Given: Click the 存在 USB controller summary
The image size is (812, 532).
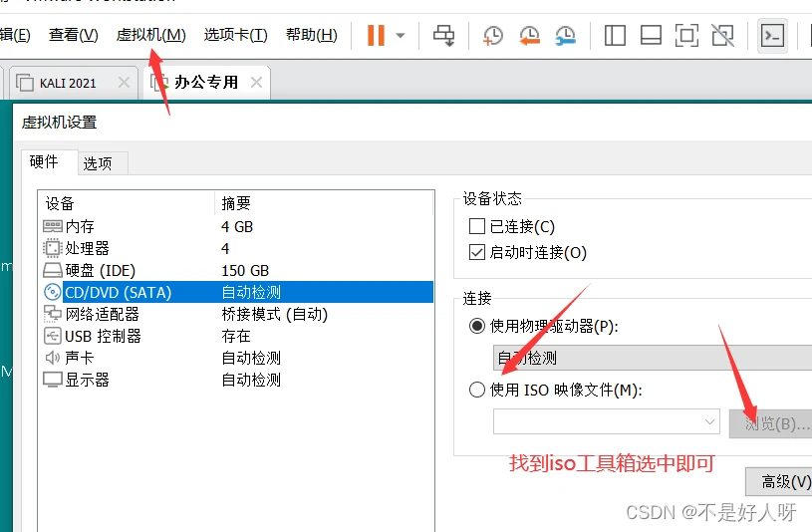Looking at the screenshot, I should pyautogui.click(x=236, y=336).
